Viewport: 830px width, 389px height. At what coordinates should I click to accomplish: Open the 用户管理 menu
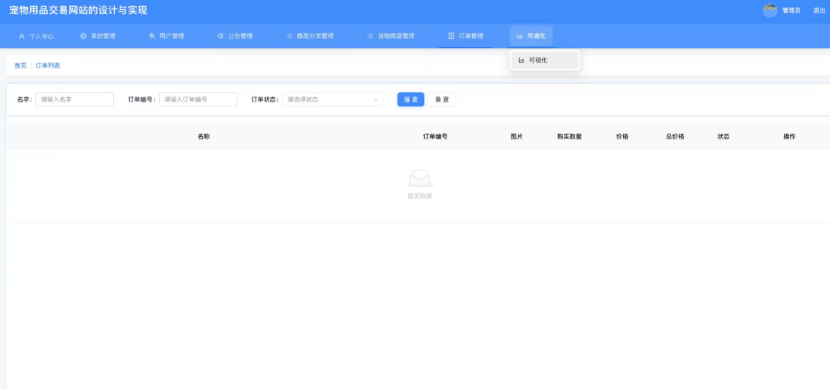point(166,36)
